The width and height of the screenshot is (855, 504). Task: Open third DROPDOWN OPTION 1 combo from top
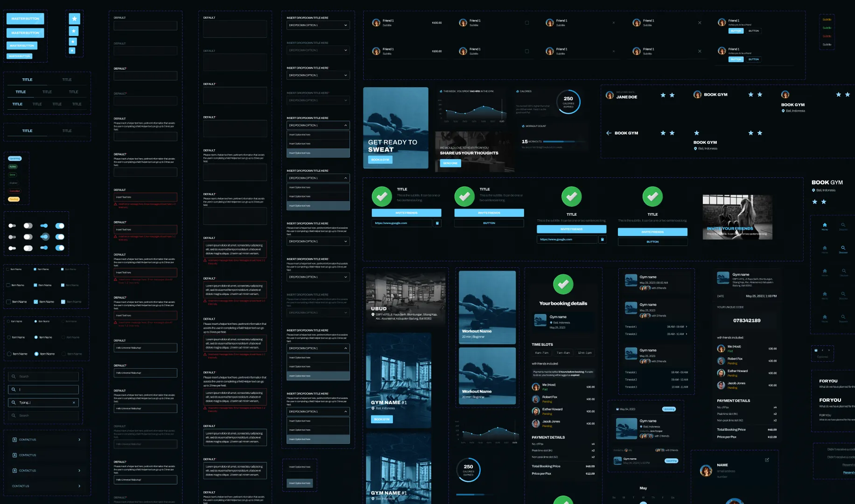point(318,75)
